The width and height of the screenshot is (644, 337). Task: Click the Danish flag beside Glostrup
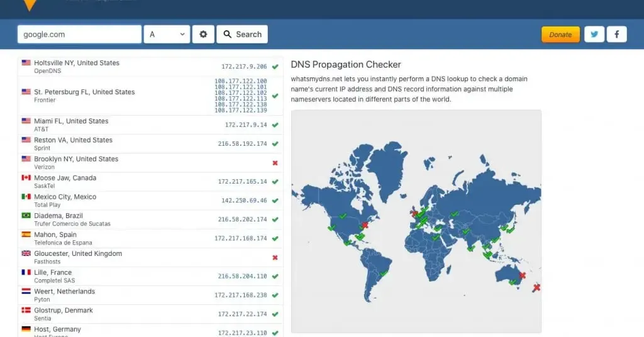(x=26, y=310)
